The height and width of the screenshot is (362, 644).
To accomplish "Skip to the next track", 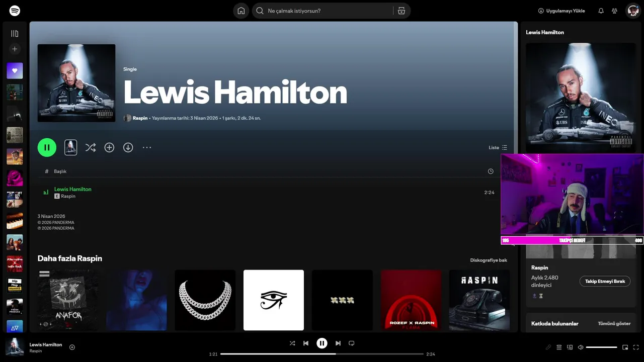I will 338,343.
